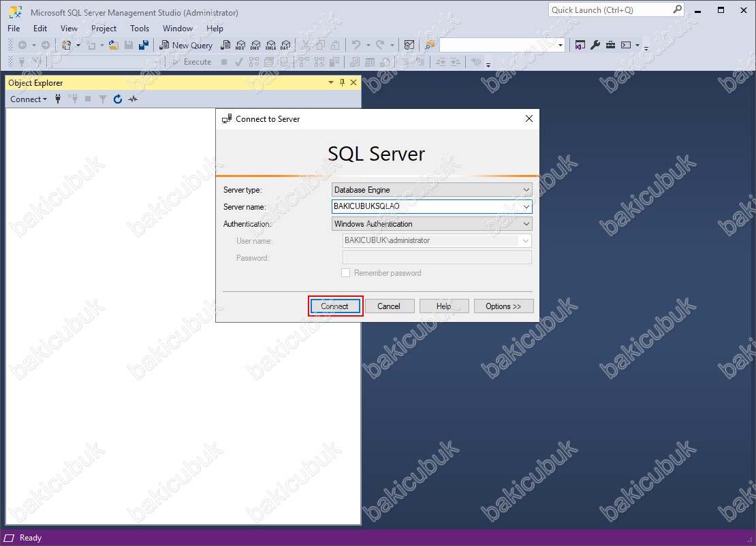The height and width of the screenshot is (546, 756).
Task: Open the Tools menu
Action: click(140, 29)
